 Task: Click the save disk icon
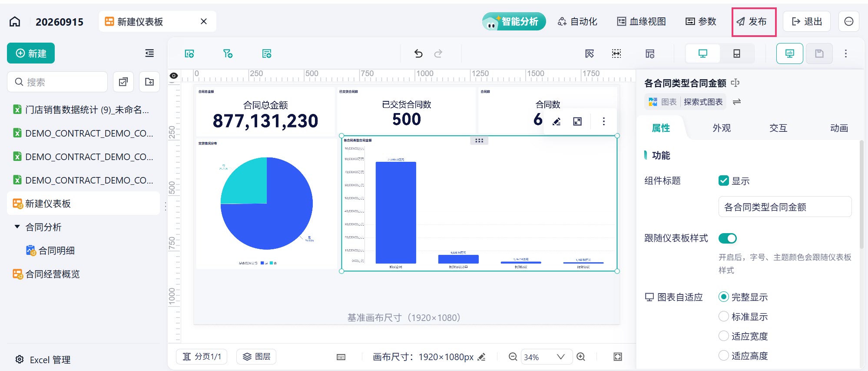[819, 53]
